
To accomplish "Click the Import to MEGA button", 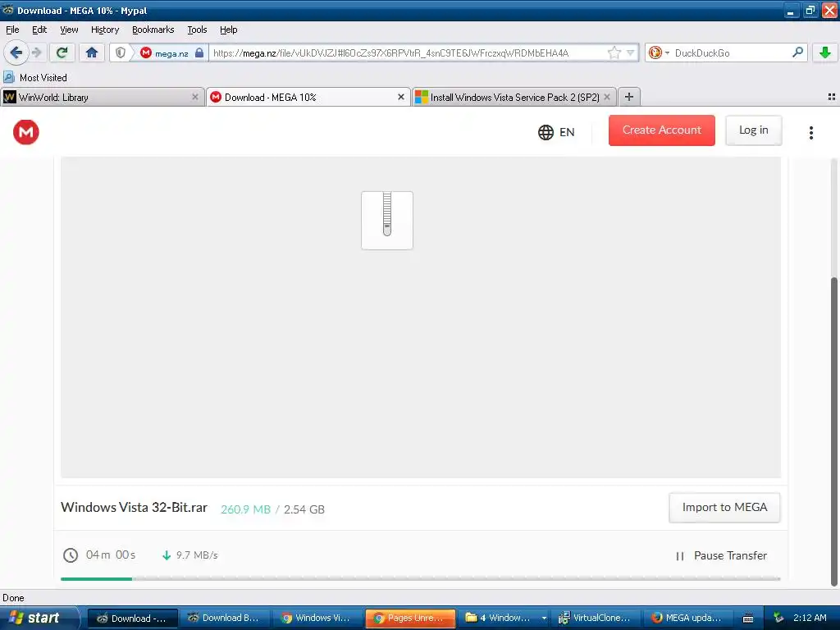I will click(724, 507).
